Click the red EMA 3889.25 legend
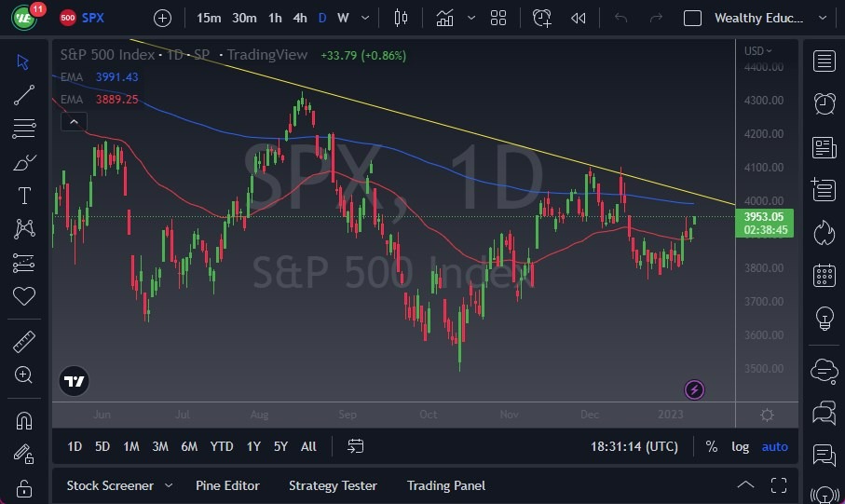 (x=99, y=99)
